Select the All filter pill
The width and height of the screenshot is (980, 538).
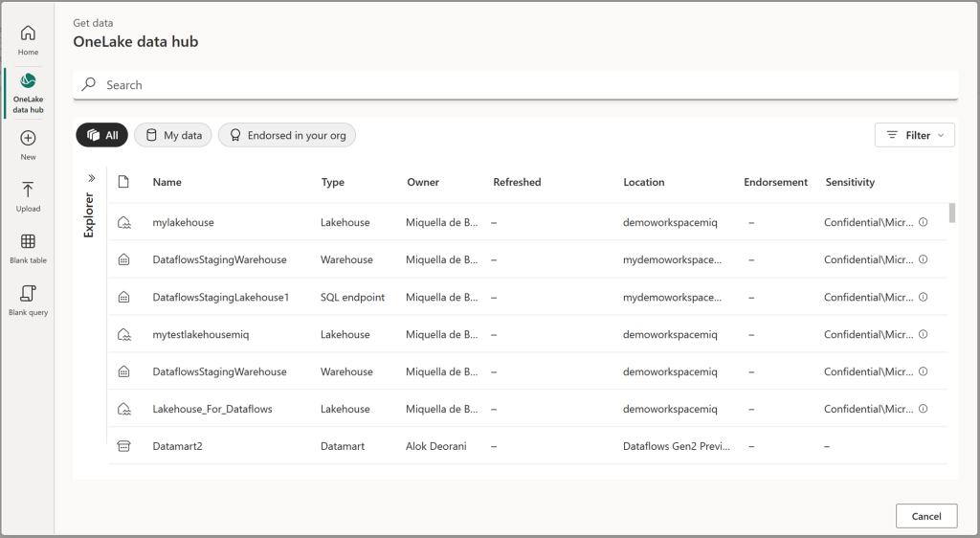[101, 135]
